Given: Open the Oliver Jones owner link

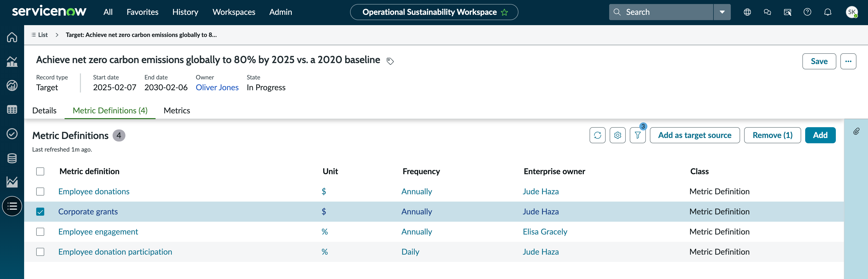Looking at the screenshot, I should [217, 88].
